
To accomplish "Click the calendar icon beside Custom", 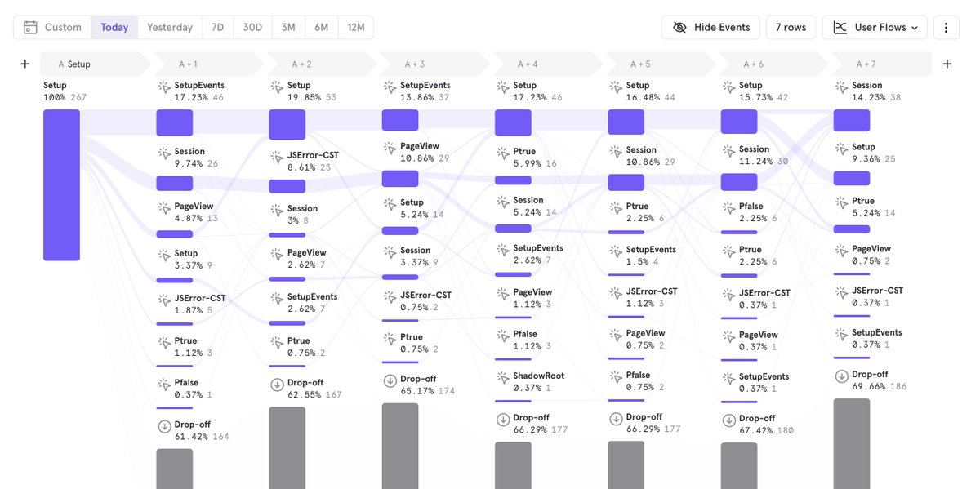I will [30, 27].
